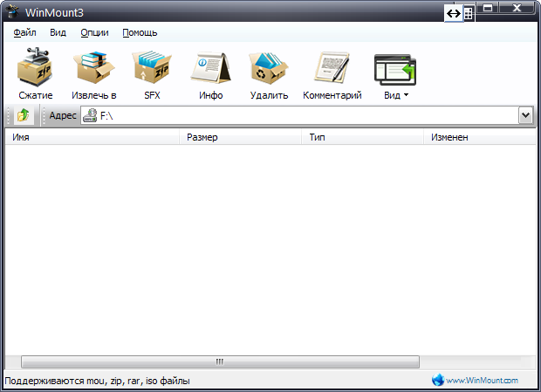
Task: Sort by the Изменен column header
Action: [x=480, y=137]
